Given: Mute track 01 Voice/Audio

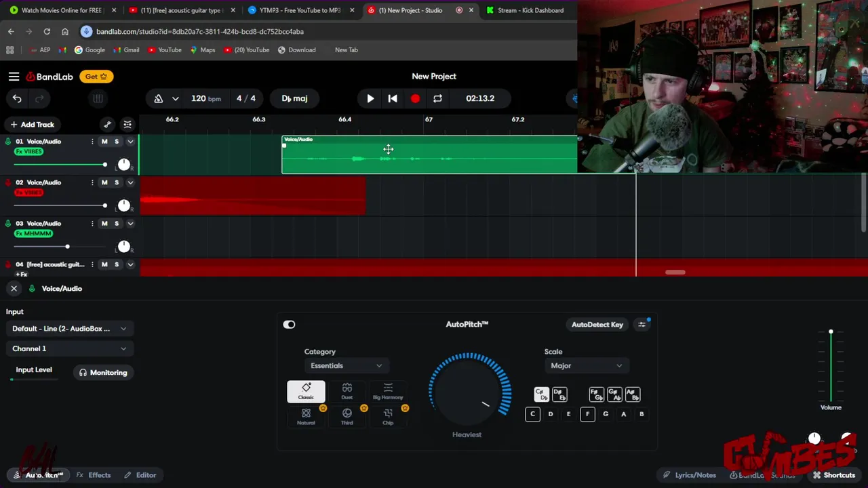Looking at the screenshot, I should [x=104, y=142].
